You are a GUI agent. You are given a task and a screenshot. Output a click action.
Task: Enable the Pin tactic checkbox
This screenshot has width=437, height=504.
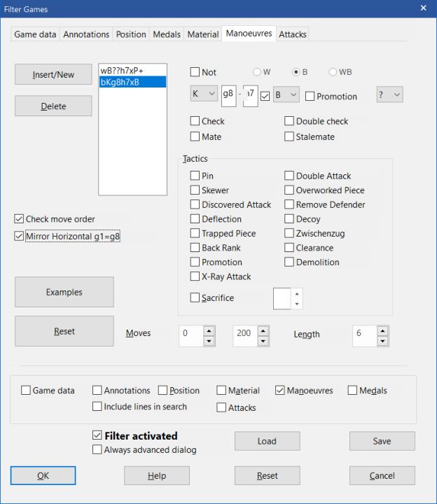195,176
